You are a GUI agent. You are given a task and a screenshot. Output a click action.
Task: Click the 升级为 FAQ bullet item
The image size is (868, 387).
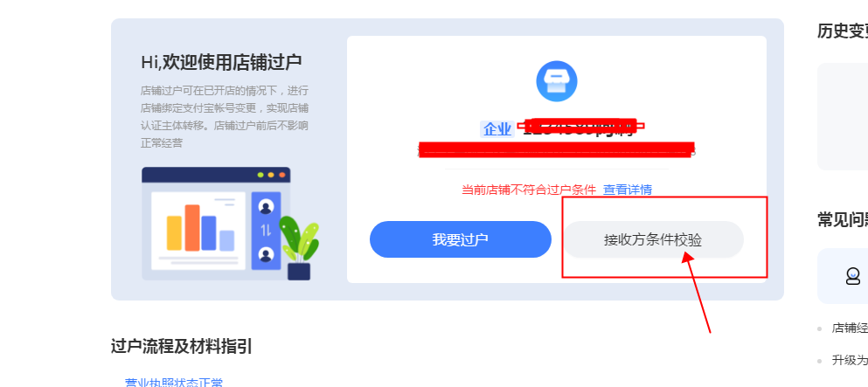849,361
